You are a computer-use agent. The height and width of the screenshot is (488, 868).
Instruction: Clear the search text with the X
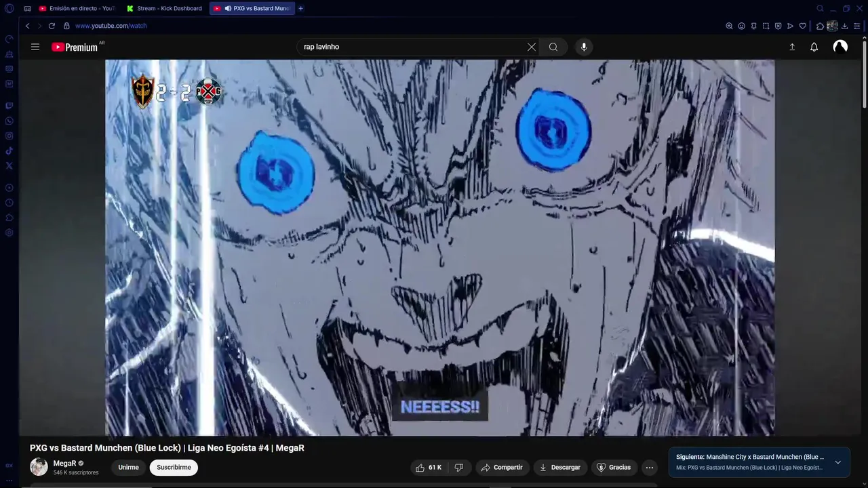coord(532,47)
